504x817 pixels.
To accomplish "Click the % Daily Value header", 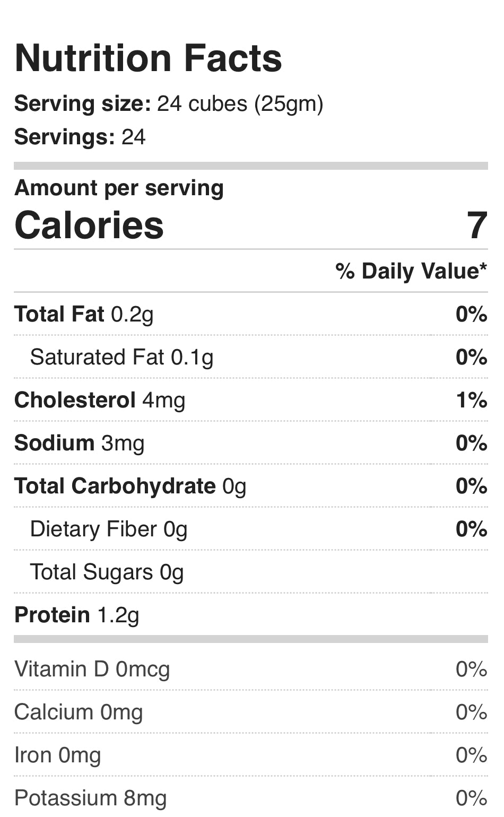I will pos(411,271).
